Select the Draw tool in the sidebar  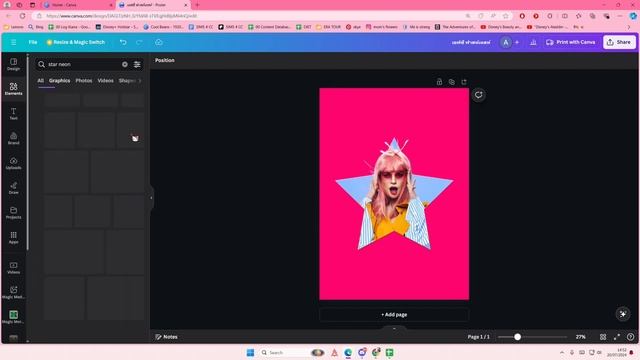[13, 188]
